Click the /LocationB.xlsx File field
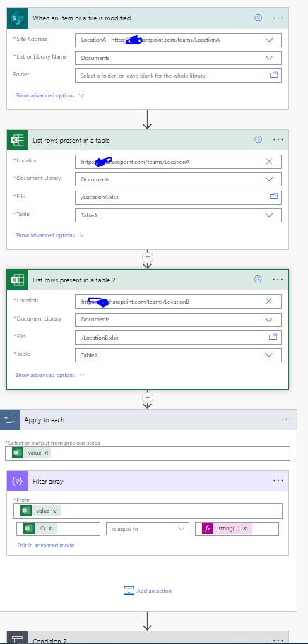Viewport: 308px width, 644px height. pos(178,338)
